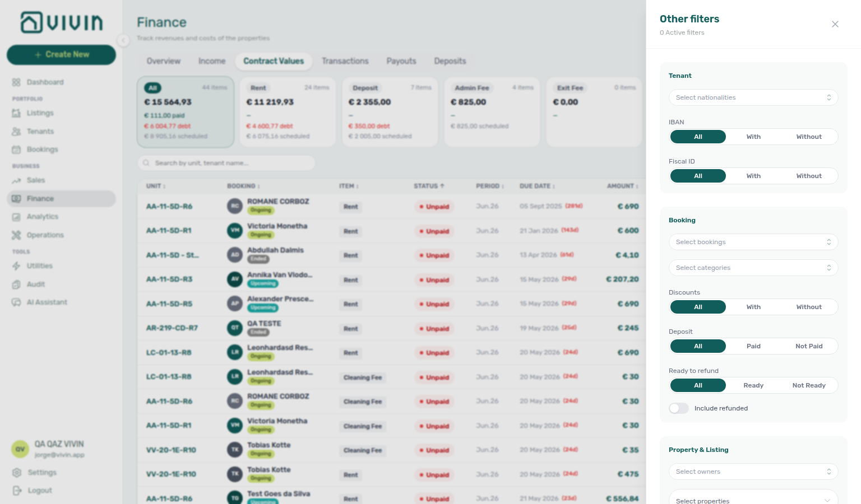Toggle the Include refunded switch

(x=679, y=408)
